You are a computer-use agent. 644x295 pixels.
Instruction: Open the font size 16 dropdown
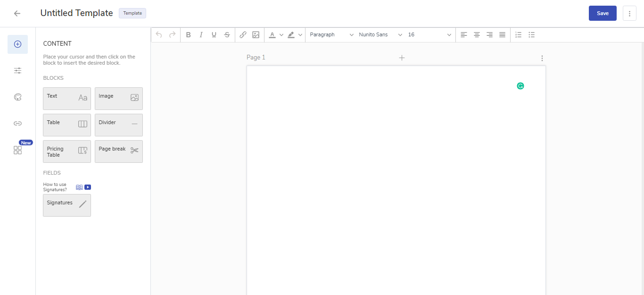(x=429, y=35)
